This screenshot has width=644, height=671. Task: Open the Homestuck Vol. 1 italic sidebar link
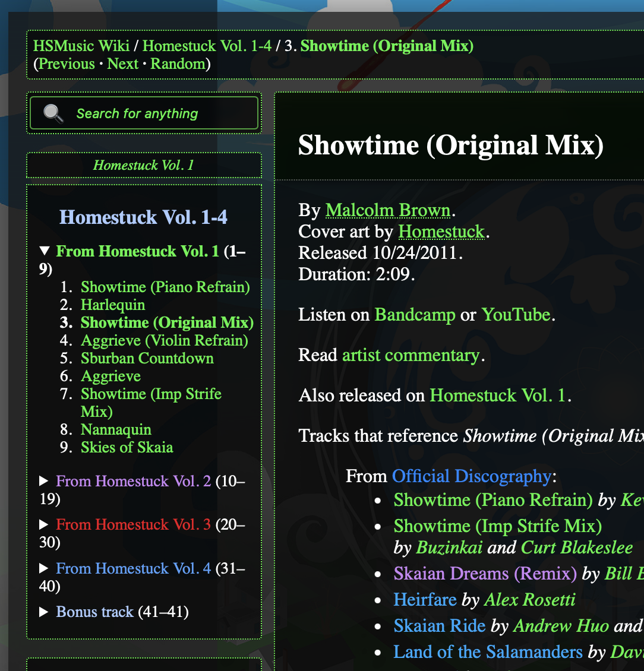pos(144,165)
